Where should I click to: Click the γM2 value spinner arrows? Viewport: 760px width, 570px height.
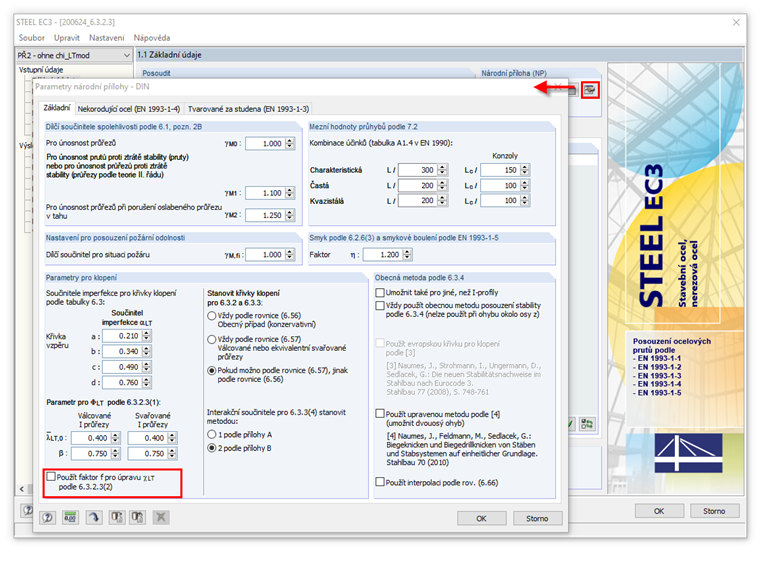pyautogui.click(x=290, y=215)
